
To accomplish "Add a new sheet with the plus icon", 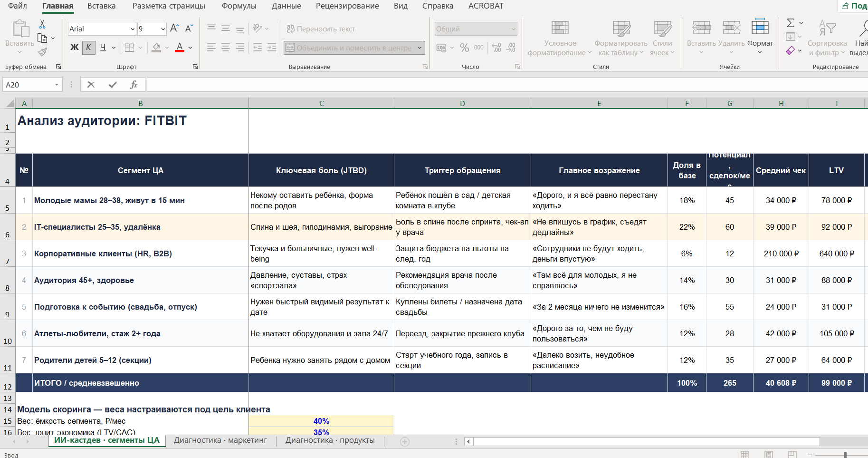I will pyautogui.click(x=405, y=442).
